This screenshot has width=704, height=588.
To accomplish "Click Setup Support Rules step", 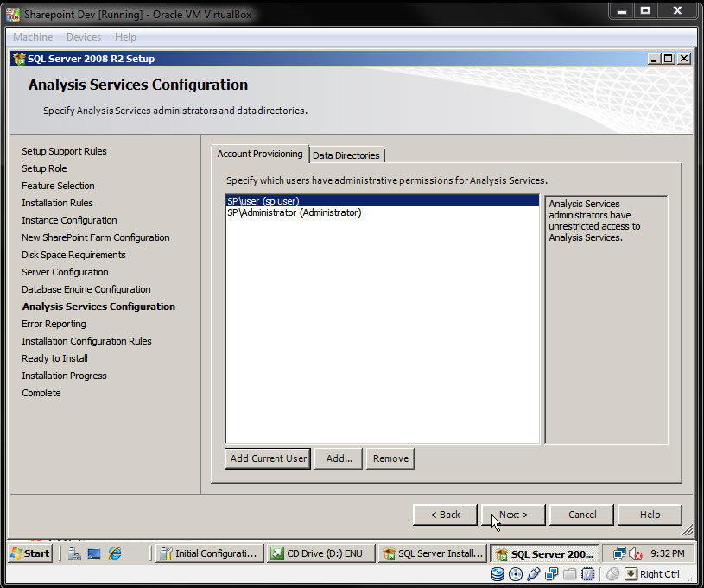I will [x=64, y=151].
